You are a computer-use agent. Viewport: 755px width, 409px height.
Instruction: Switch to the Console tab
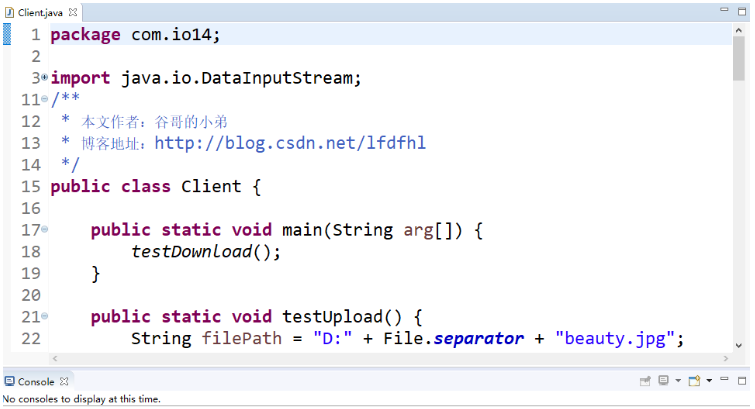34,382
